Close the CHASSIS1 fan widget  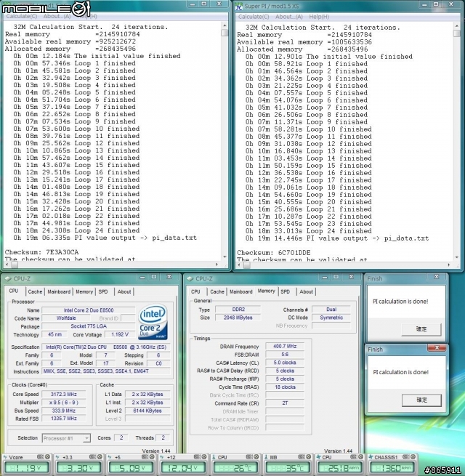point(413,456)
